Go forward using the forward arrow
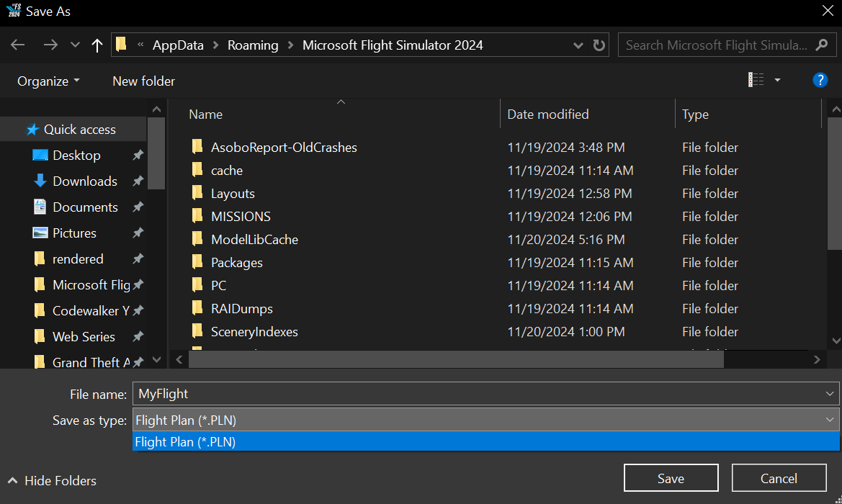 (x=50, y=45)
